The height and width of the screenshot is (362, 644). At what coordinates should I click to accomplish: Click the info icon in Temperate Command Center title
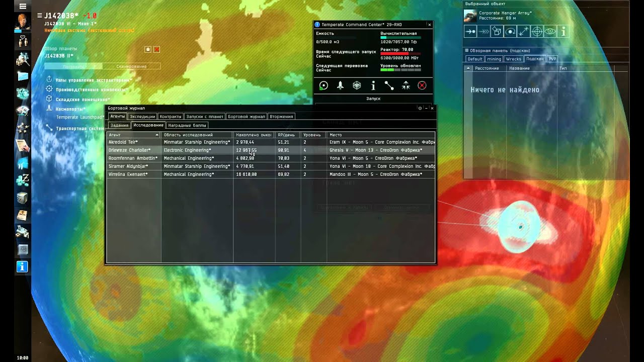317,24
